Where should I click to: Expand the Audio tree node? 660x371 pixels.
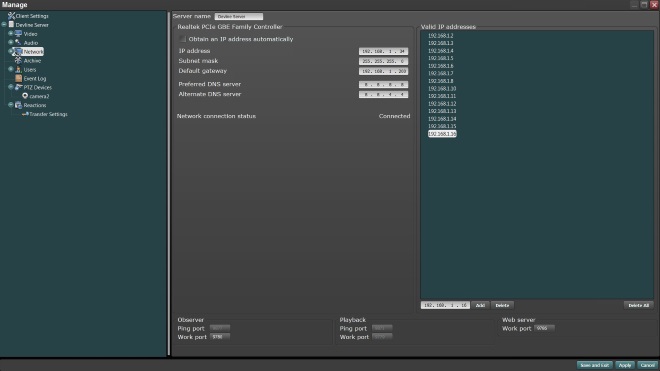tap(11, 42)
